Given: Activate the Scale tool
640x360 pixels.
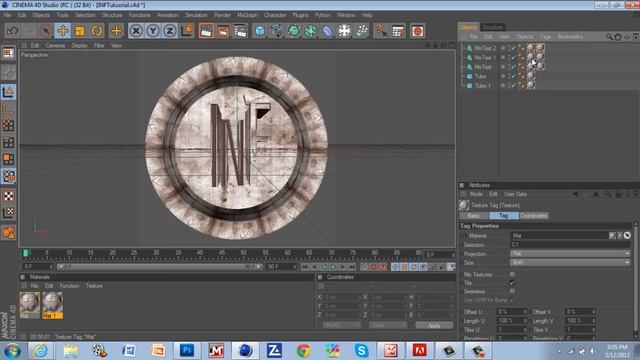Looking at the screenshot, I should [x=80, y=31].
